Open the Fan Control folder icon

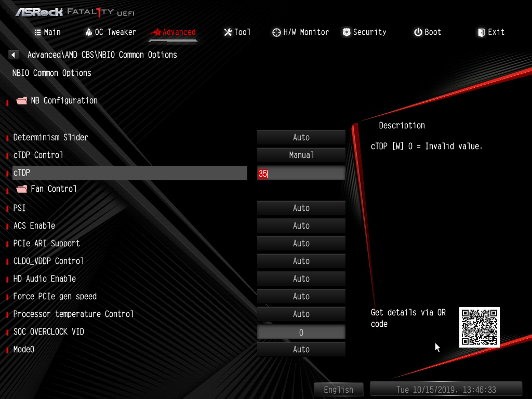(21, 189)
